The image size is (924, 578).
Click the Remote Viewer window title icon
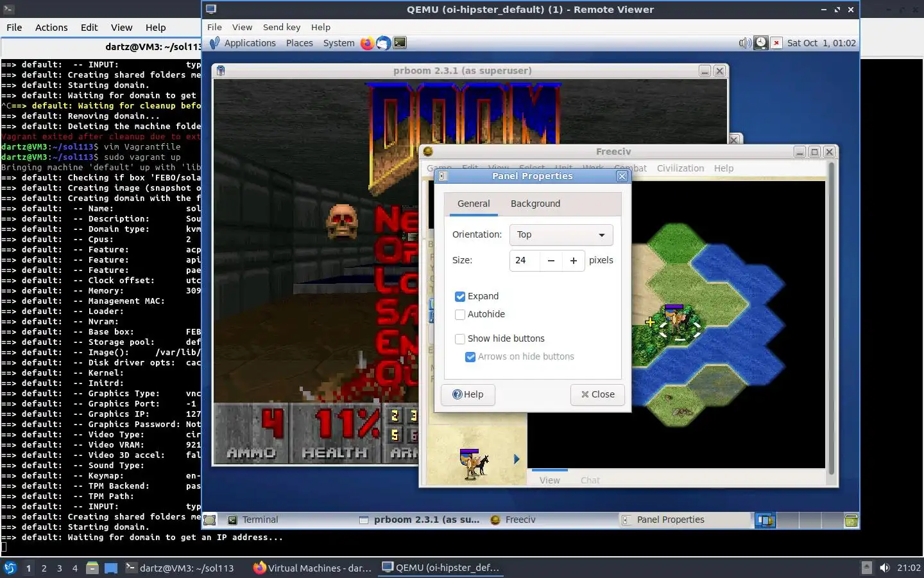coord(211,9)
